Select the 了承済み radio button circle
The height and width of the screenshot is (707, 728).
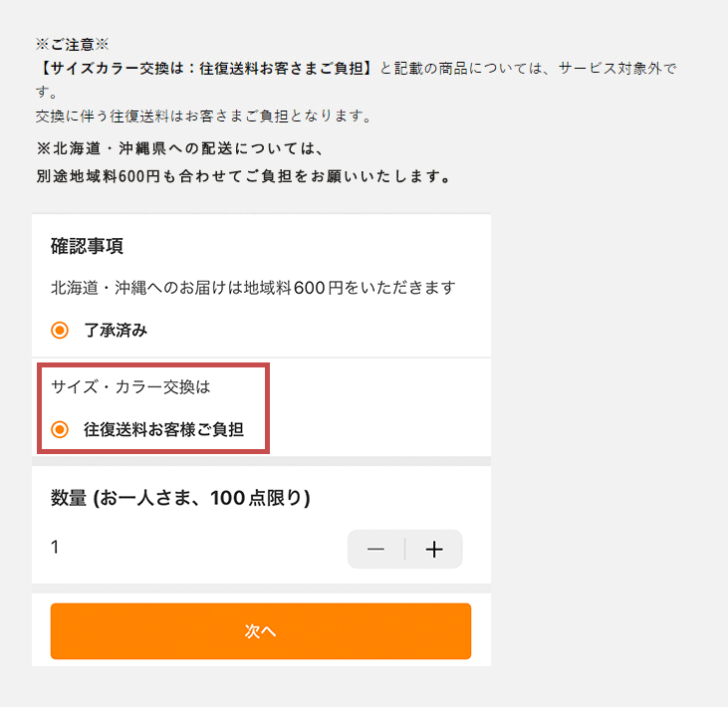click(x=60, y=331)
